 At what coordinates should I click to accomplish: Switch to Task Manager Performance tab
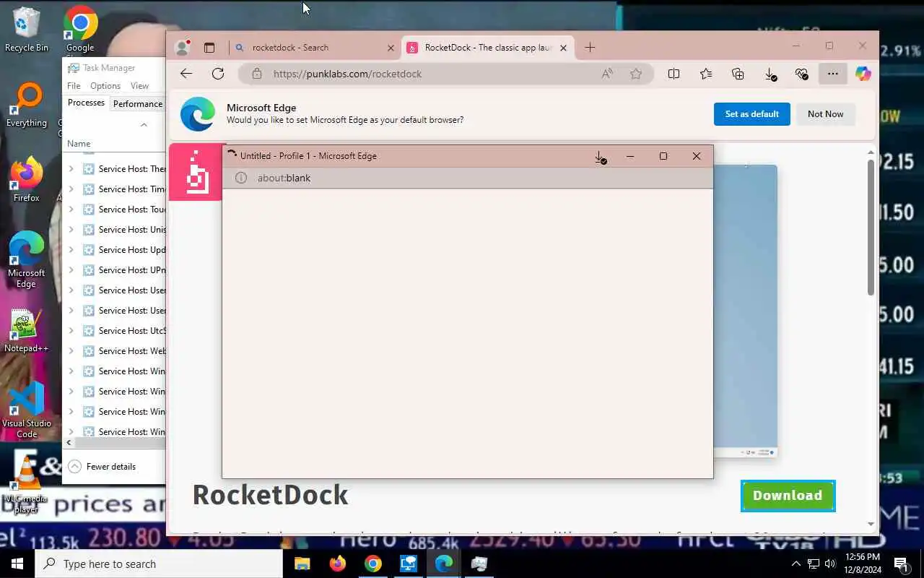pyautogui.click(x=137, y=104)
